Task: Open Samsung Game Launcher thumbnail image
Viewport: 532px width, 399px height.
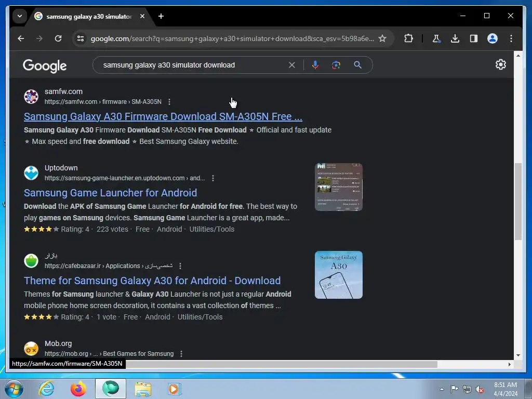Action: pyautogui.click(x=339, y=187)
